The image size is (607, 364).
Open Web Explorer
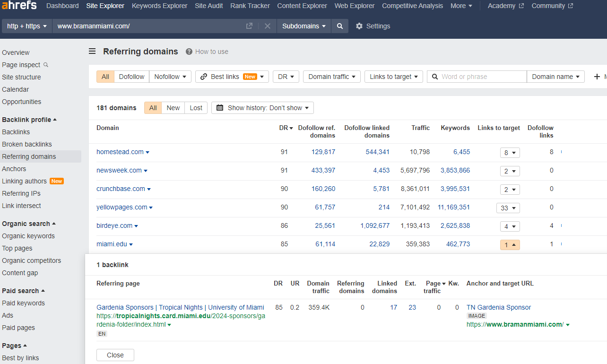(x=355, y=6)
